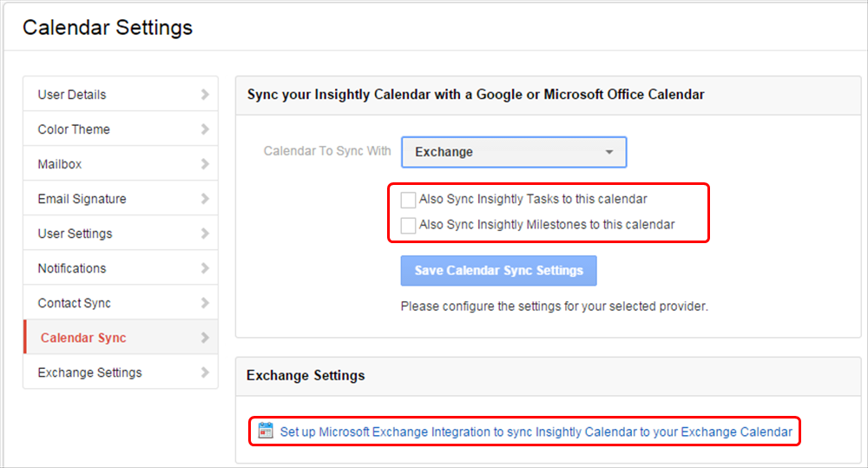Enable Also Sync Insightly Milestones checkbox
The width and height of the screenshot is (868, 468).
click(408, 226)
